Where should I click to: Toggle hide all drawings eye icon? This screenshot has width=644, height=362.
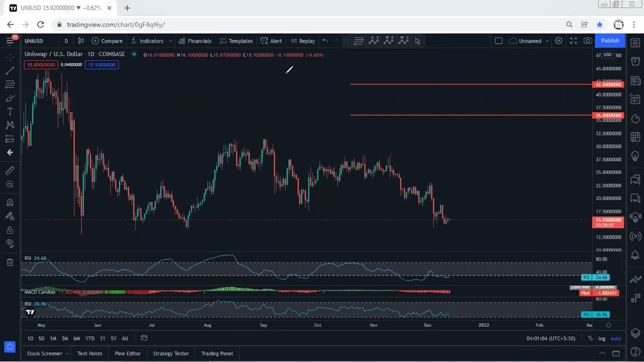point(10,243)
